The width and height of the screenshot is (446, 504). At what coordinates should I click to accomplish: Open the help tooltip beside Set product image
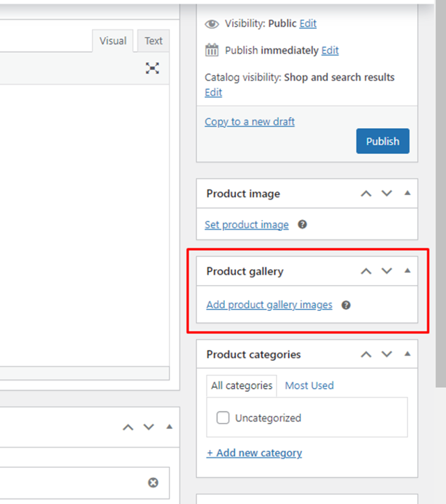pyautogui.click(x=303, y=224)
